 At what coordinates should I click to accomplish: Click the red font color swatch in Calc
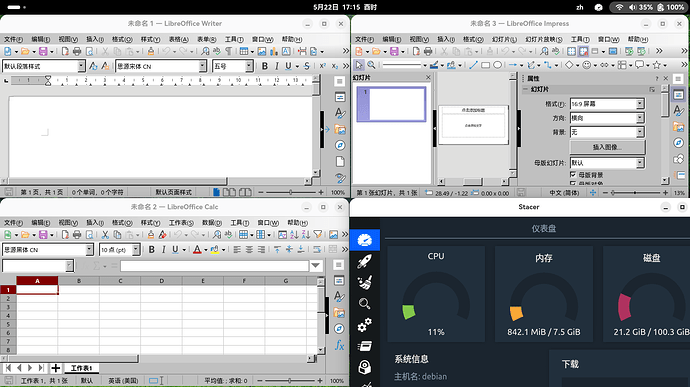pos(197,250)
